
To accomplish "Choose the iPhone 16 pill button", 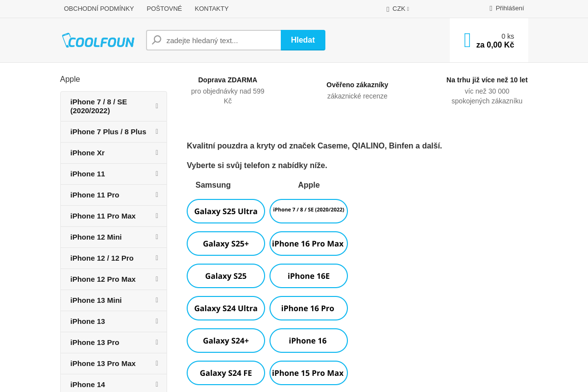I will pos(309,341).
